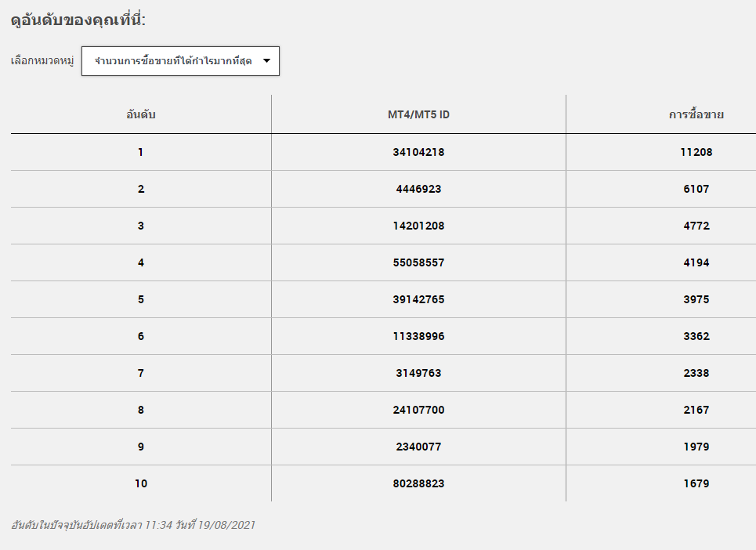Click ID 2340077 in rank 9 row
The image size is (756, 550).
(x=418, y=447)
